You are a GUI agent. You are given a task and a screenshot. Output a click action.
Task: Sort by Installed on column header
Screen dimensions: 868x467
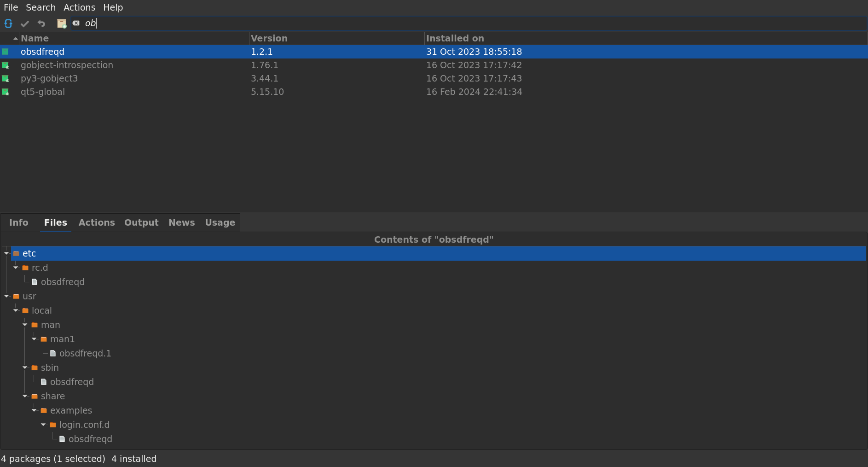click(455, 38)
